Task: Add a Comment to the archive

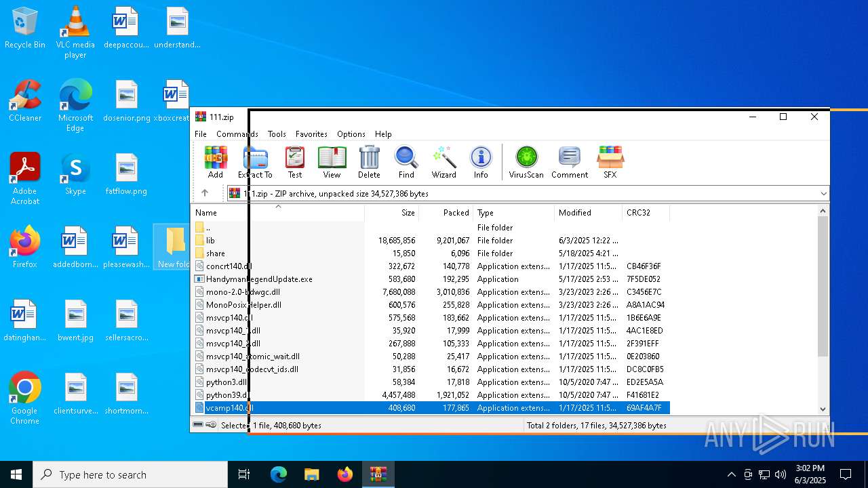Action: point(570,162)
